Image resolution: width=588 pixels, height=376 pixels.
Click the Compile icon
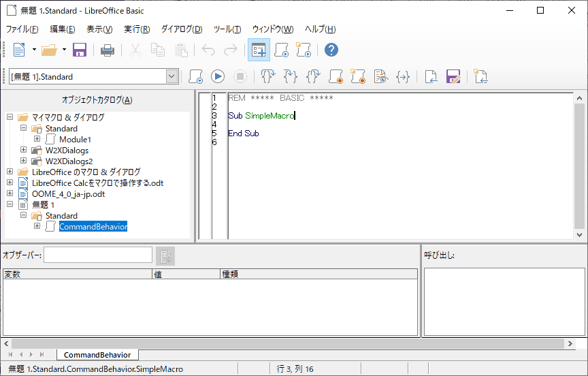pos(196,76)
